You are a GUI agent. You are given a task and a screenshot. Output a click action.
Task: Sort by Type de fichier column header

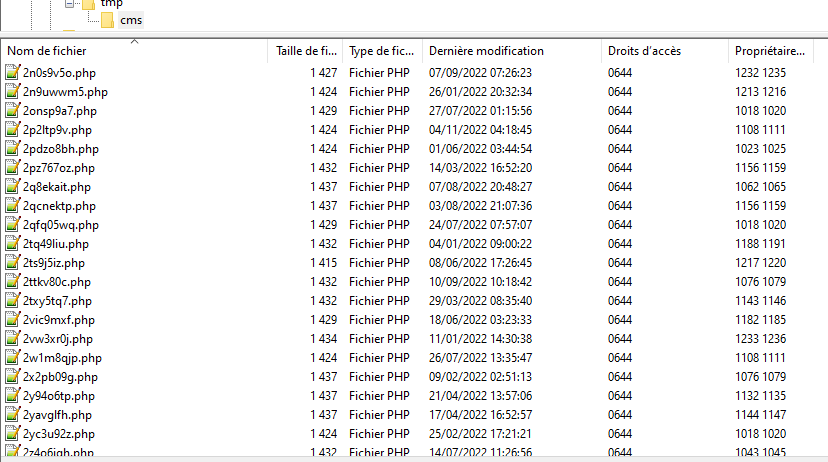coord(381,51)
